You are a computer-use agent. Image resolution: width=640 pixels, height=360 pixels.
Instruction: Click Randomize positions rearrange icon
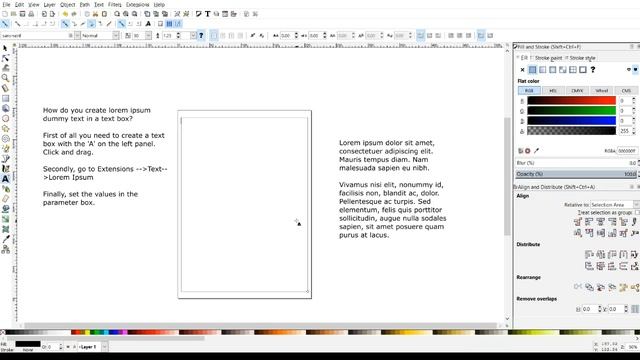pos(623,287)
